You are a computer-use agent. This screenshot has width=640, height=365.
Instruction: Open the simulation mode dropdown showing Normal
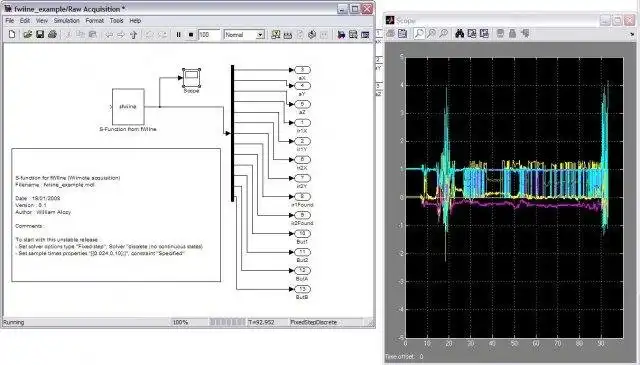(x=244, y=35)
